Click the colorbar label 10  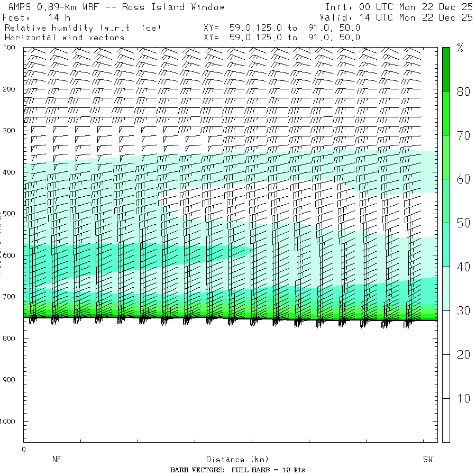463,398
